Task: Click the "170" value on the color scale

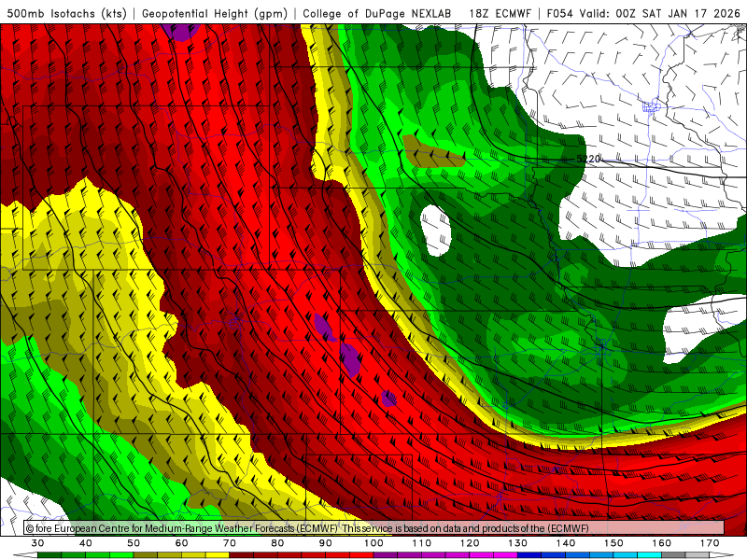Action: (x=710, y=543)
